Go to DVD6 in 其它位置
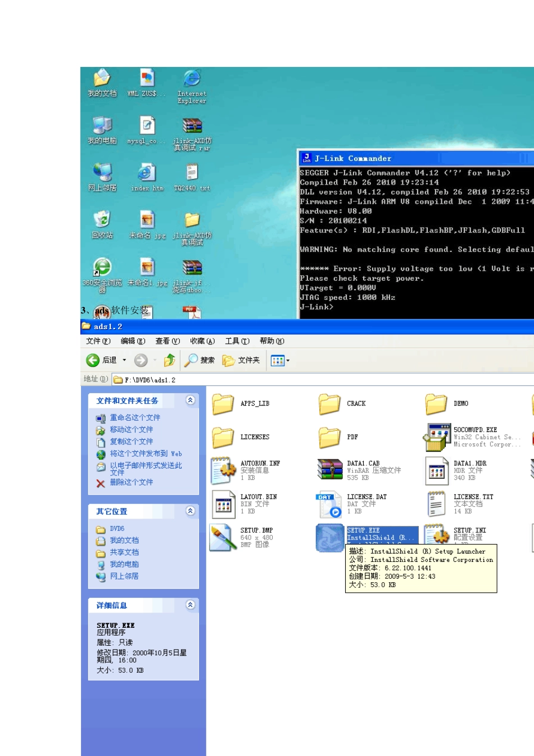The width and height of the screenshot is (534, 756). tap(117, 529)
